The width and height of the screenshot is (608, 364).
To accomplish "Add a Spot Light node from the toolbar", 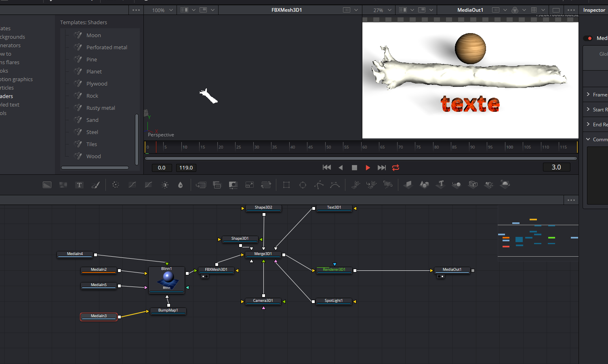I will pos(489,185).
